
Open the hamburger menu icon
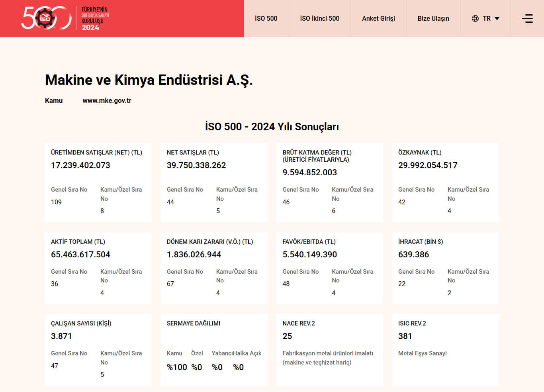(527, 18)
